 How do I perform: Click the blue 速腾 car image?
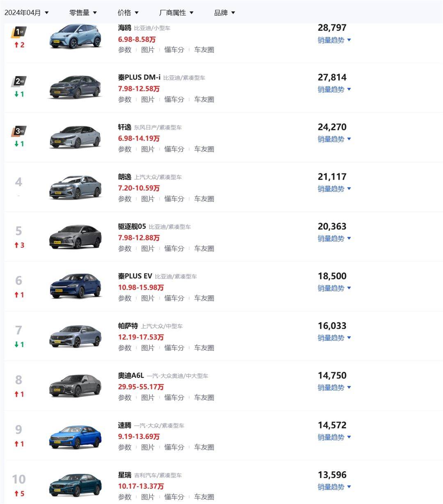point(75,435)
